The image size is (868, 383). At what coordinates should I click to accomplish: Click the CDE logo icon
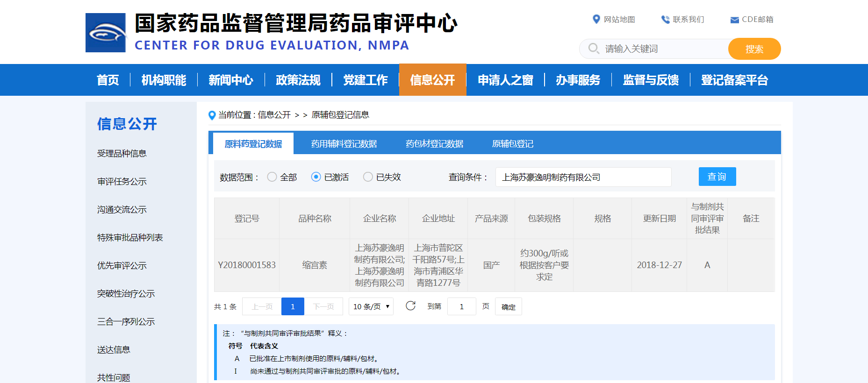tap(106, 33)
